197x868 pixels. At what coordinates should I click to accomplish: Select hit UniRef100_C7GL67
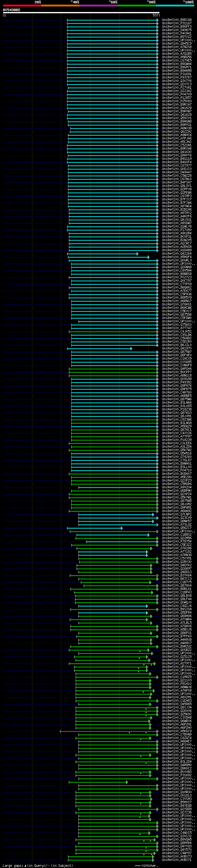(176, 460)
